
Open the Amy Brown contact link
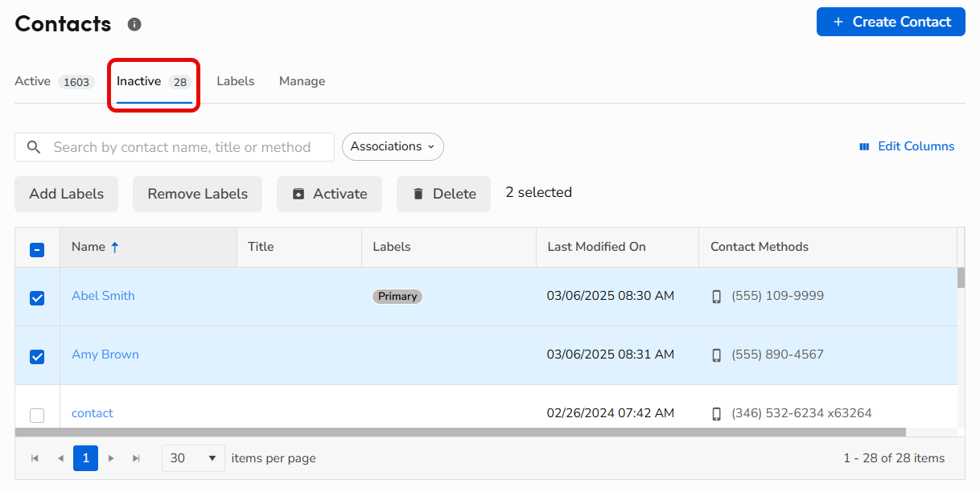pyautogui.click(x=105, y=355)
